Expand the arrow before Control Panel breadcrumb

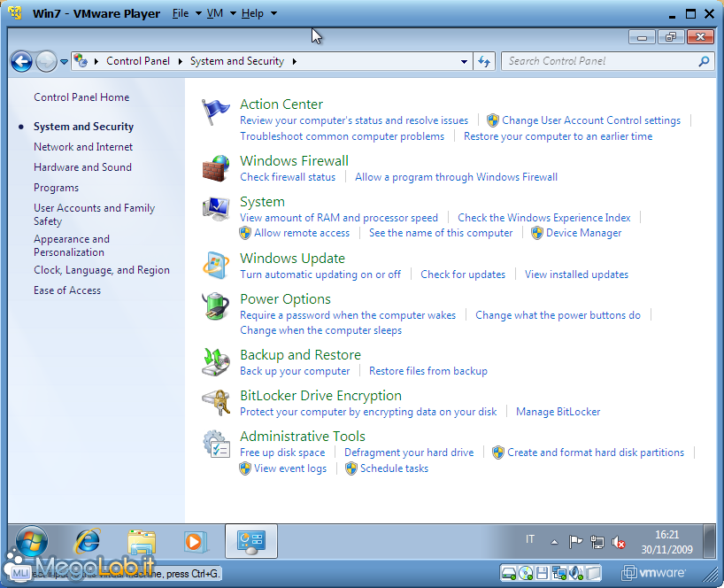coord(96,61)
